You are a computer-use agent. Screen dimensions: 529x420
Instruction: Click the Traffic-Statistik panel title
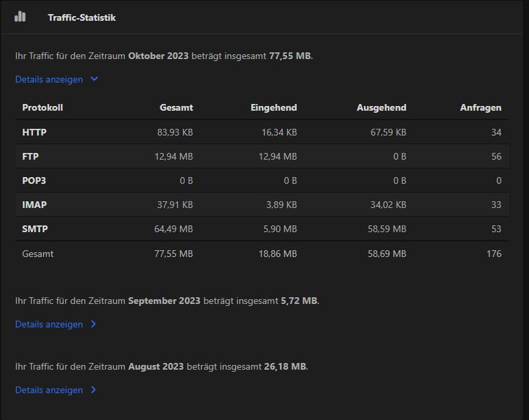[82, 17]
